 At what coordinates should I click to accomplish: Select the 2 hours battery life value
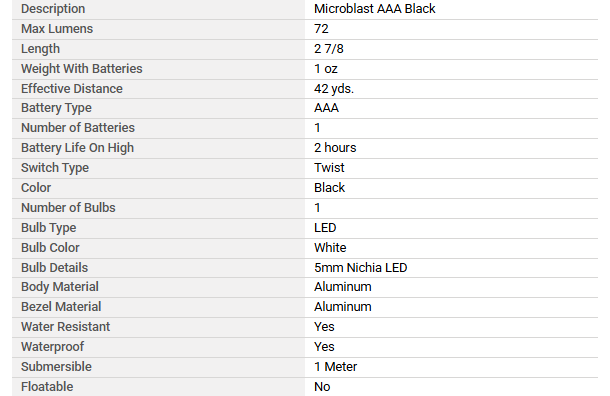click(335, 148)
